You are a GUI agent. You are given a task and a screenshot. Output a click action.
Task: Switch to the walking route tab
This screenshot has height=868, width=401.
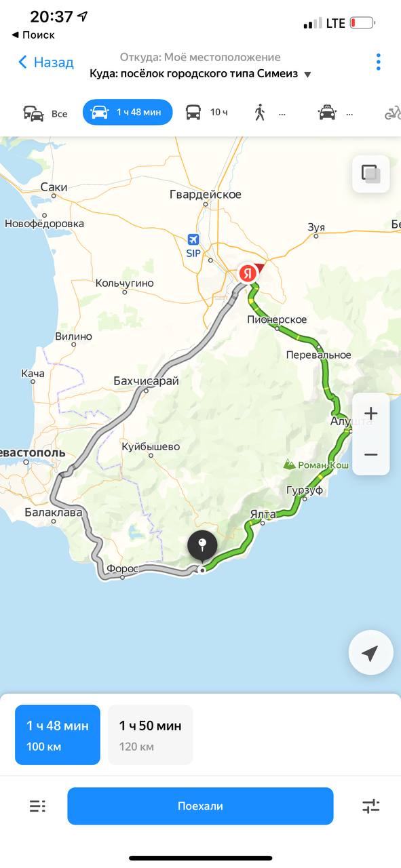coord(269,113)
